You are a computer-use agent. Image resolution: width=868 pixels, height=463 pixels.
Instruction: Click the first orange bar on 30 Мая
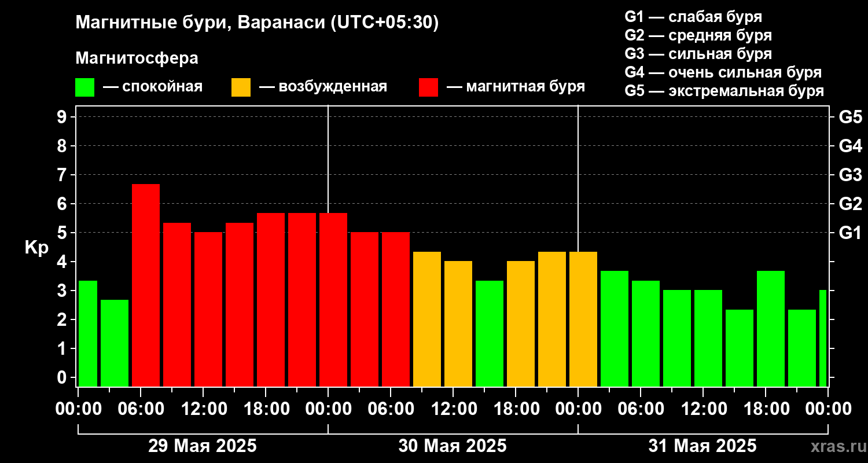(427, 319)
